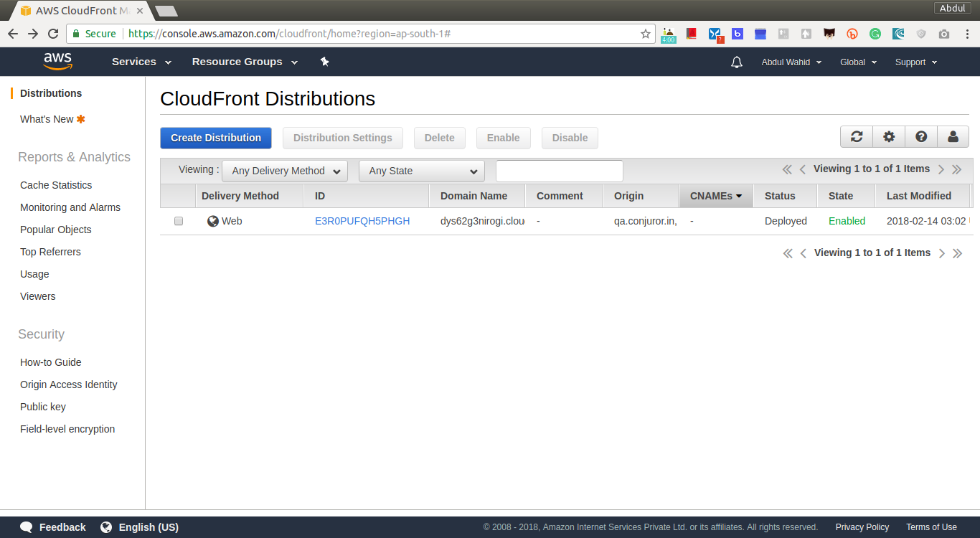Open the help question-mark icon
The width and height of the screenshot is (980, 538).
pyautogui.click(x=921, y=136)
